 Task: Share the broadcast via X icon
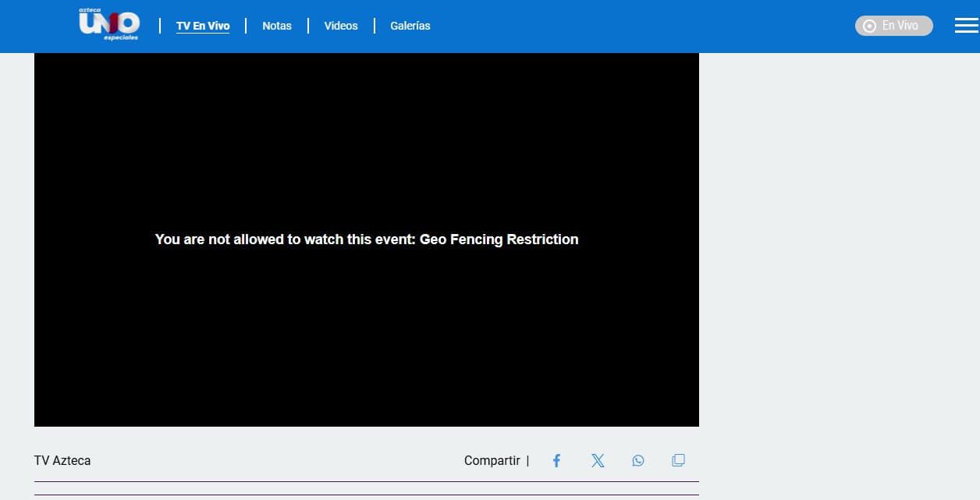598,461
